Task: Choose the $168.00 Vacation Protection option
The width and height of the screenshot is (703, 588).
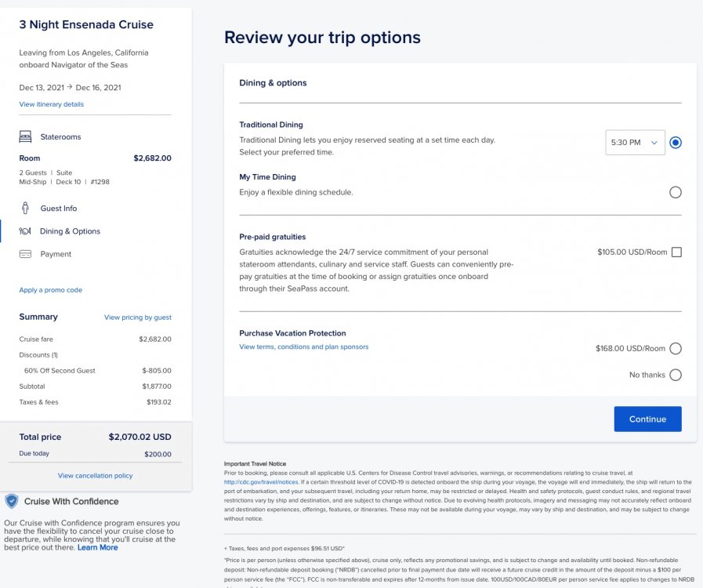Action: [x=676, y=349]
